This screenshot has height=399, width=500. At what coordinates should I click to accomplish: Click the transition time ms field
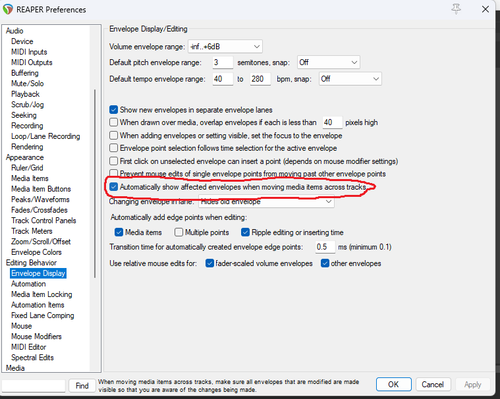pyautogui.click(x=325, y=247)
